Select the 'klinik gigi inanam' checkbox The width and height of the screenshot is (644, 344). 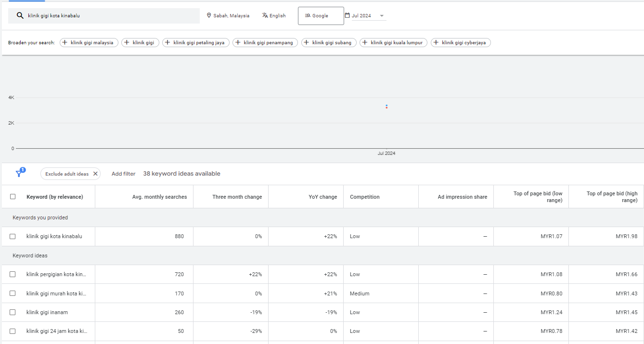pos(13,312)
